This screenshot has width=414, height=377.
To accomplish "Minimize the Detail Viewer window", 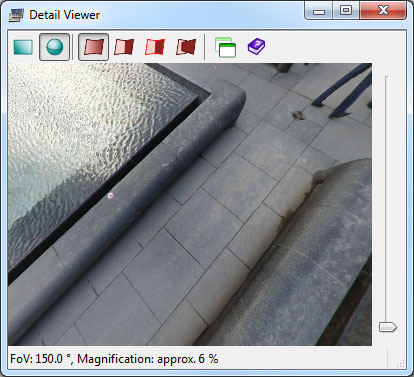I will [319, 11].
